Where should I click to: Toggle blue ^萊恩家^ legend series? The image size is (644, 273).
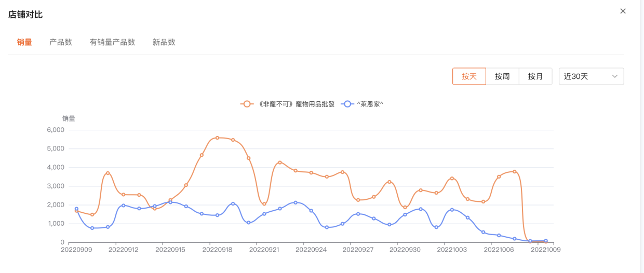coord(370,104)
